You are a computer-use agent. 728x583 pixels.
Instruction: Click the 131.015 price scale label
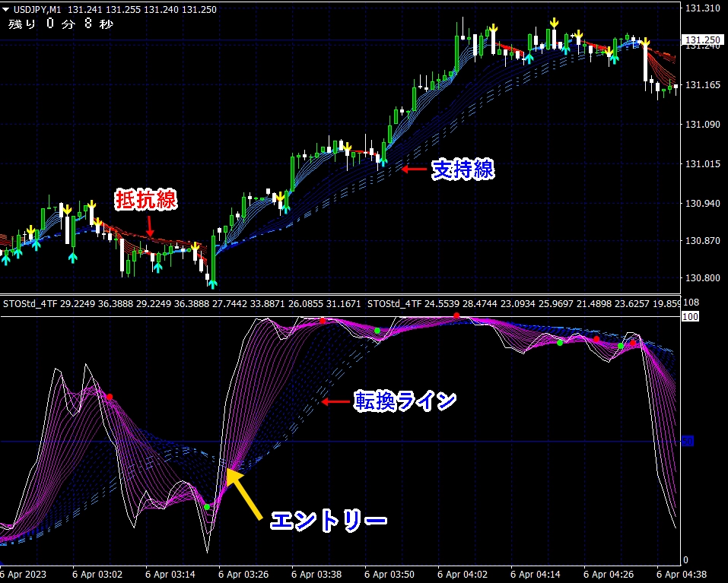coord(703,163)
